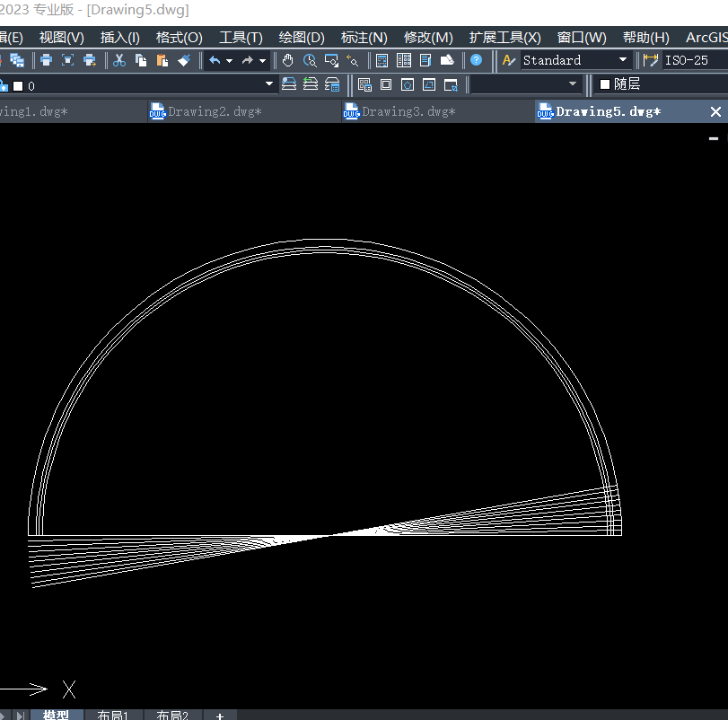This screenshot has height=720, width=728.
Task: Activate the Pan hand tool
Action: click(288, 60)
